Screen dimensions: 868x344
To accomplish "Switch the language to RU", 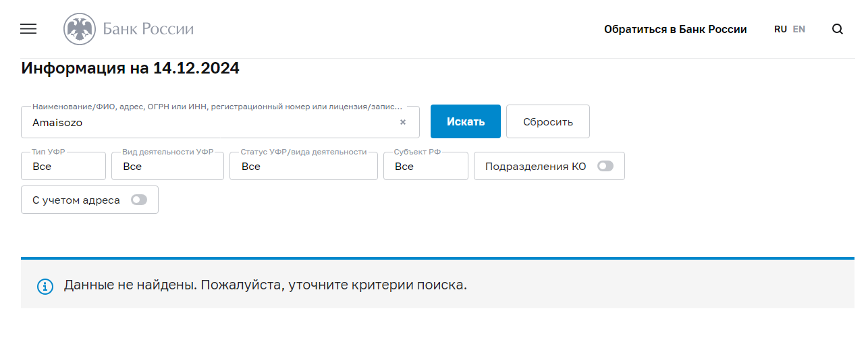I will [x=780, y=30].
